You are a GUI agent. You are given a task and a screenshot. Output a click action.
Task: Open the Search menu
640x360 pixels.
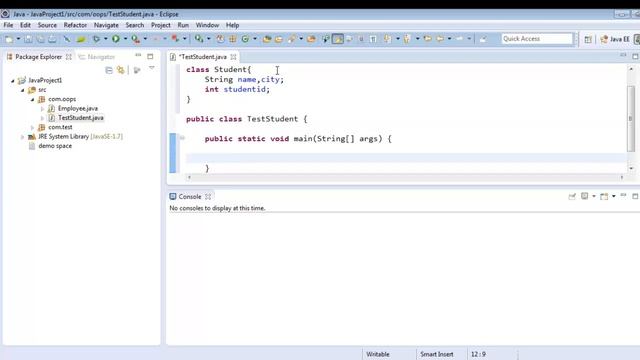coord(135,25)
